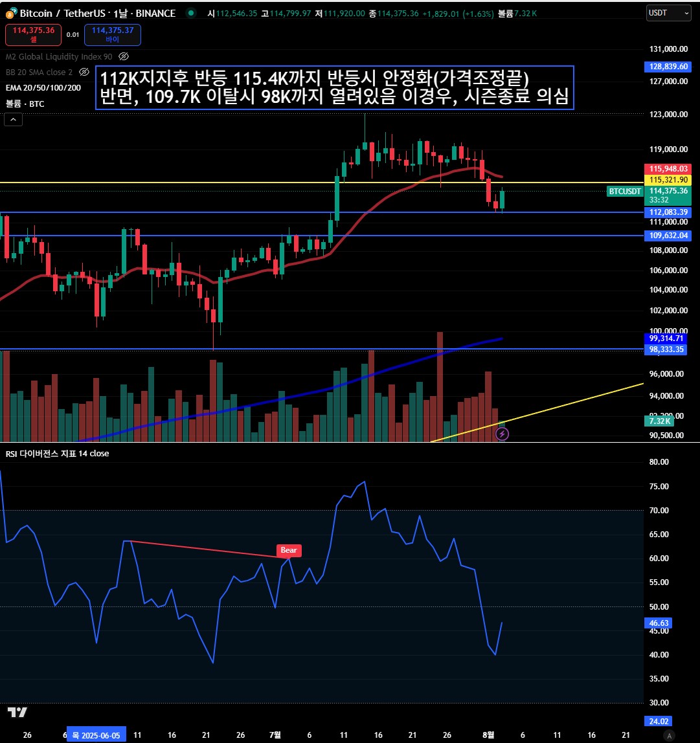Click the 115,948.03 red EMA price label

(x=668, y=169)
